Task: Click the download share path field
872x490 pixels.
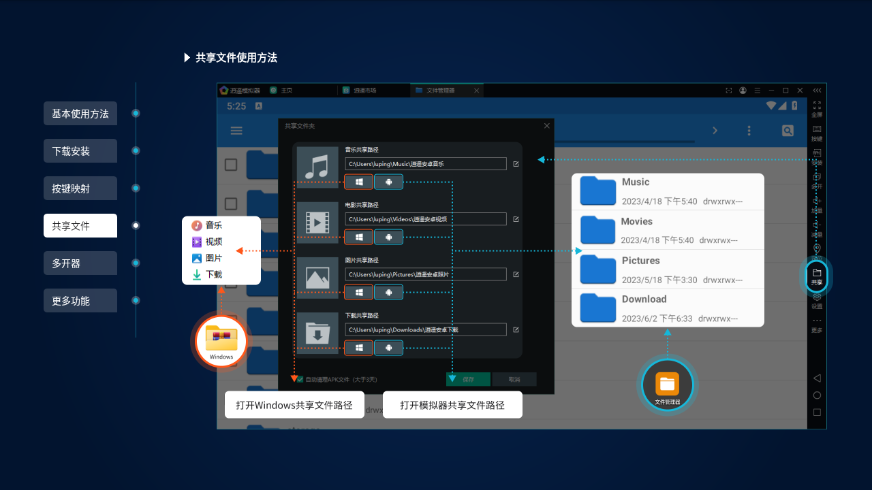Action: tap(425, 330)
